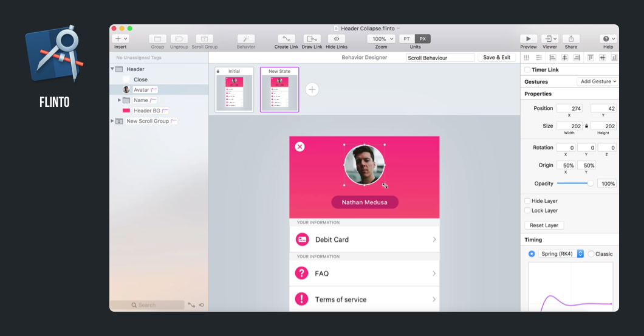This screenshot has height=336, width=644.
Task: Distribute layers vertically icon
Action: coord(539,58)
